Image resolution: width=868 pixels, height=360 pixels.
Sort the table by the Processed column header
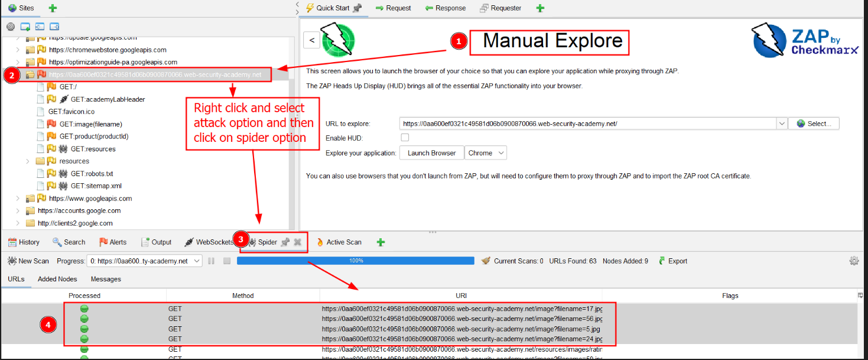pos(84,296)
